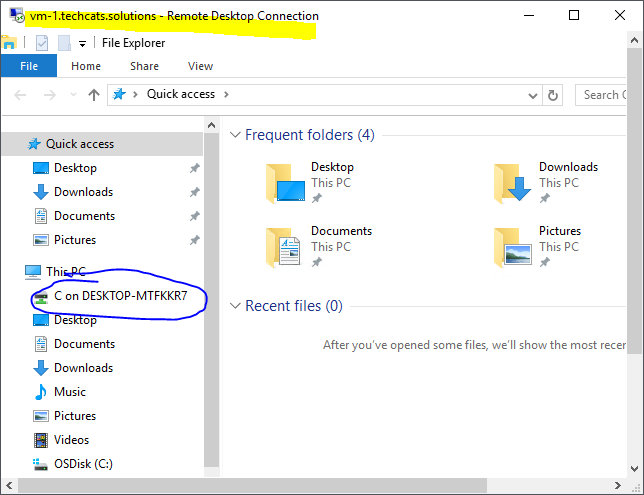The height and width of the screenshot is (495, 644).
Task: Click the navigation pane scroll up arrow
Action: click(x=212, y=125)
